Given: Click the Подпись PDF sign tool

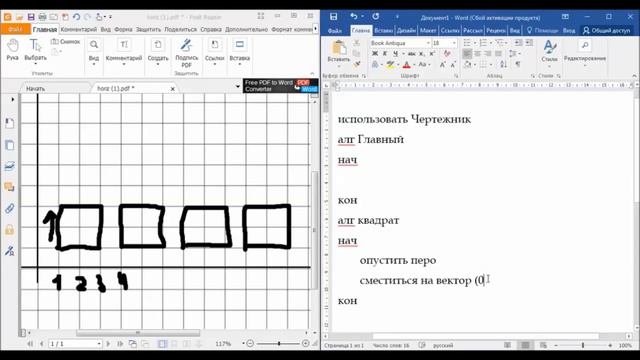Looking at the screenshot, I should (187, 53).
